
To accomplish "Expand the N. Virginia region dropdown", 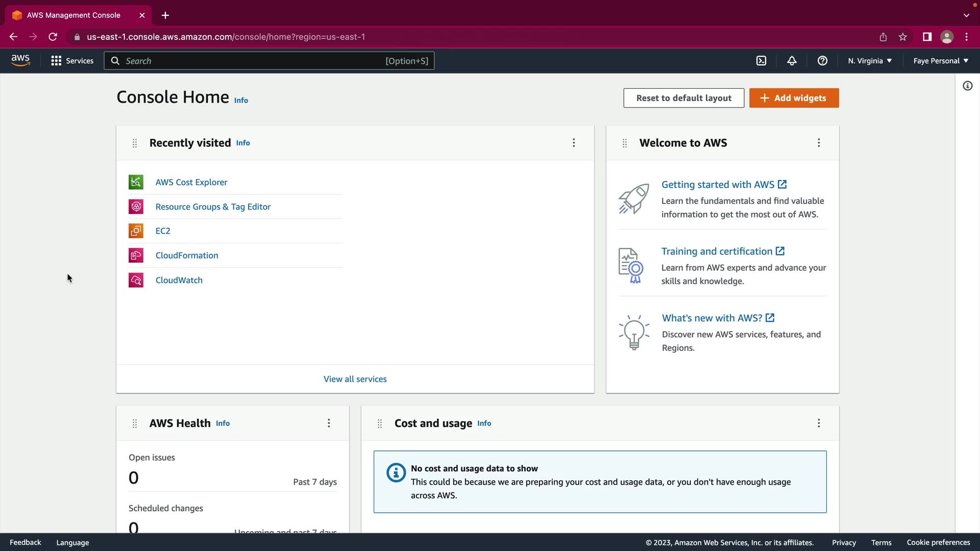I will (x=870, y=61).
